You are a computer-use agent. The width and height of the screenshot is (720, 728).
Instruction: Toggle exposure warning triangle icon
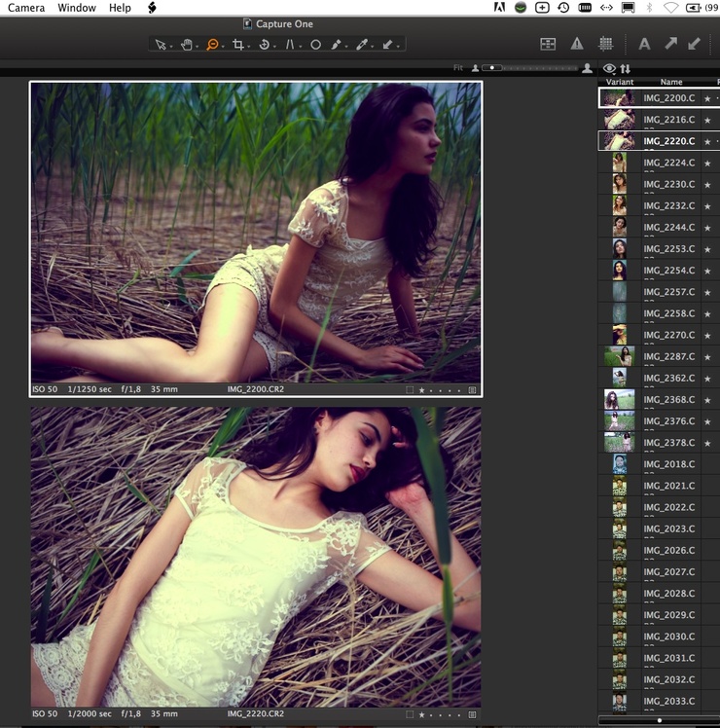pos(577,44)
